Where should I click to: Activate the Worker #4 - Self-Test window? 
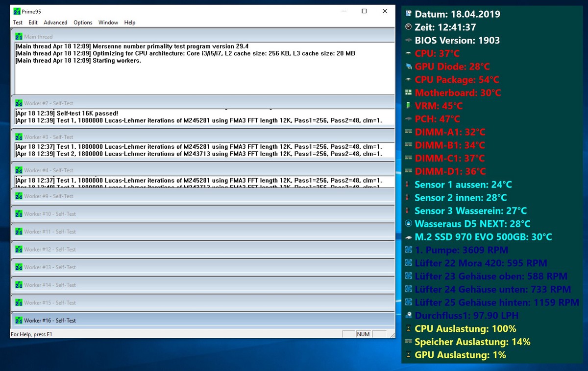point(202,170)
